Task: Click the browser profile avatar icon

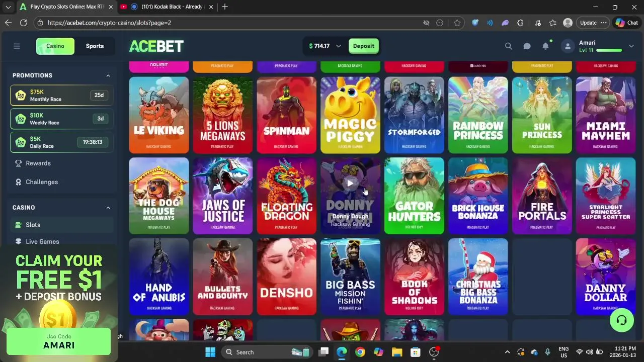Action: (568, 23)
